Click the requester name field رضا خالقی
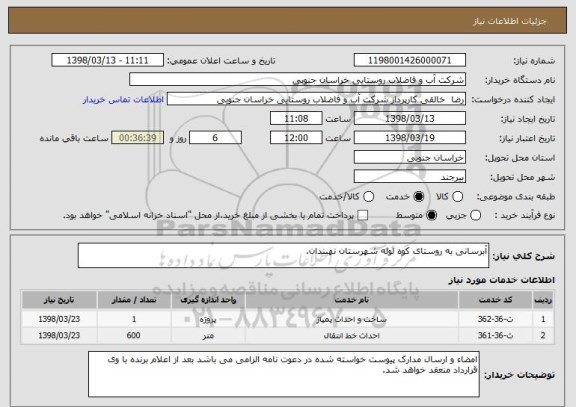 point(316,99)
